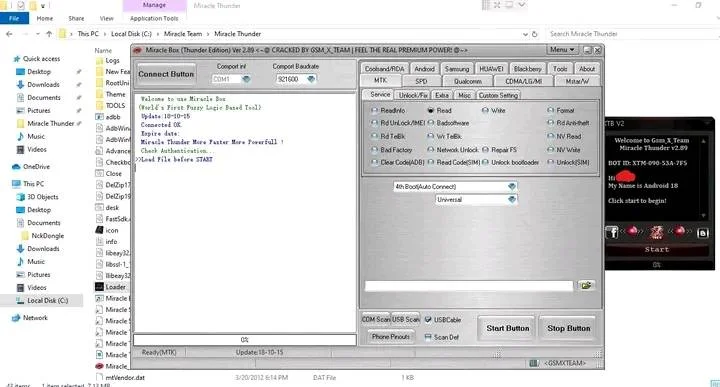The width and height of the screenshot is (720, 387).
Task: Select the Unlock bootloader radio option
Action: click(x=511, y=163)
